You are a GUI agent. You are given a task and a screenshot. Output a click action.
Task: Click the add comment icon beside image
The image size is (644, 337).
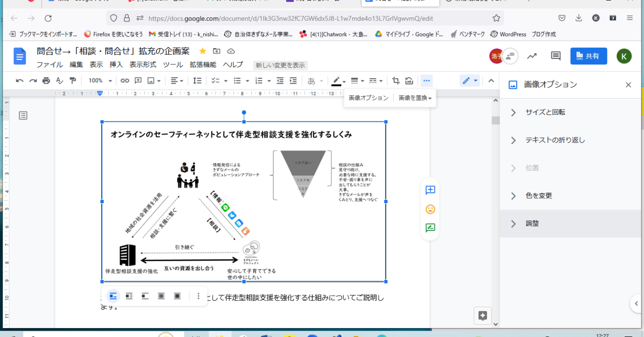click(430, 190)
